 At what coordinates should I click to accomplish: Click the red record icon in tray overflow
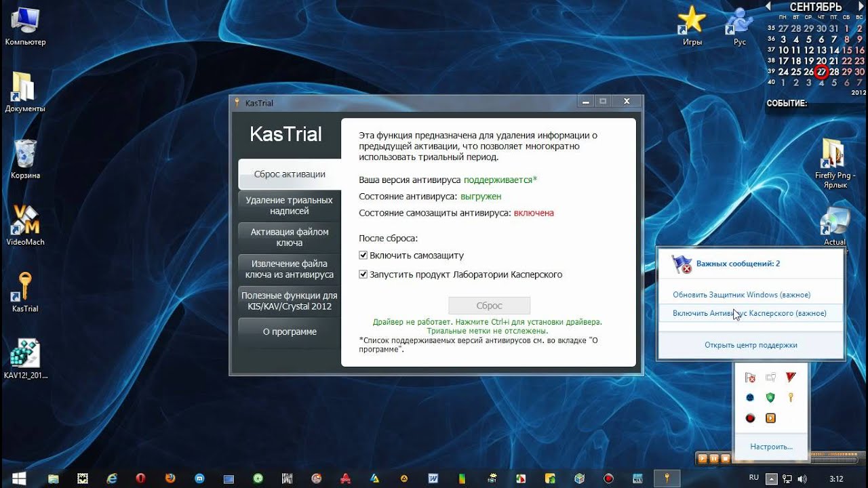(750, 418)
